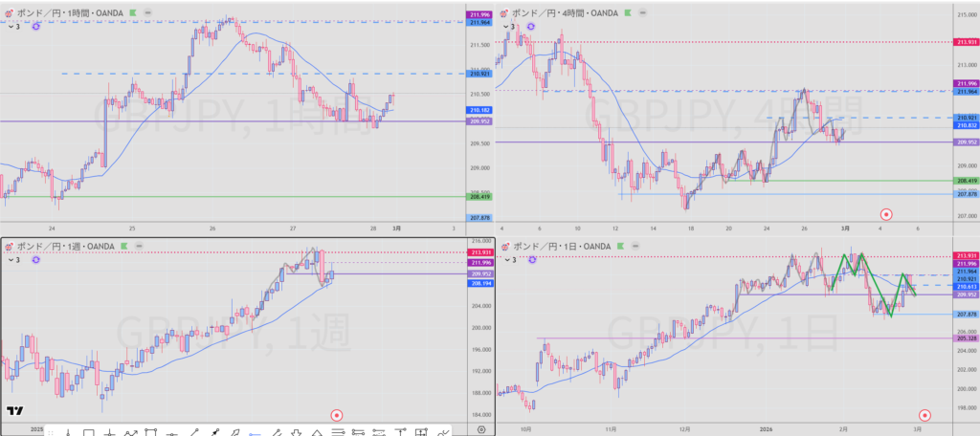
Task: Click the purple refresh icon in the 4-hour chart
Action: [531, 27]
